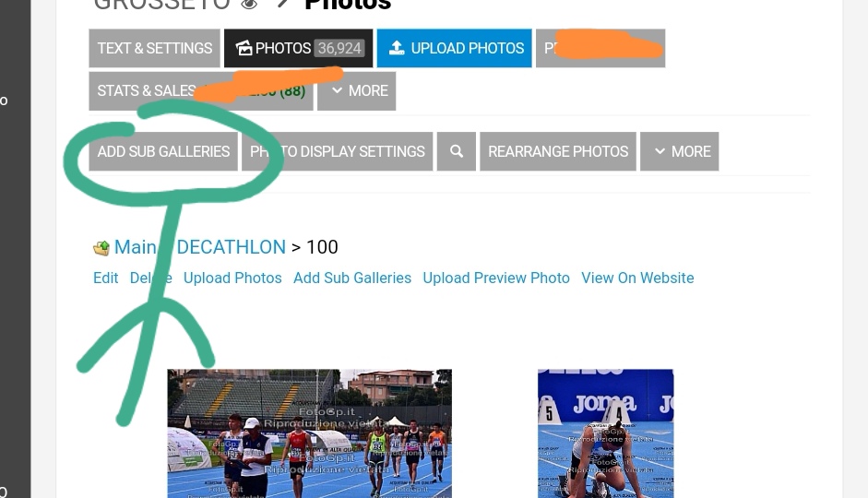This screenshot has width=868, height=498.
Task: Click the photos icon on the Photos tab
Action: click(244, 48)
